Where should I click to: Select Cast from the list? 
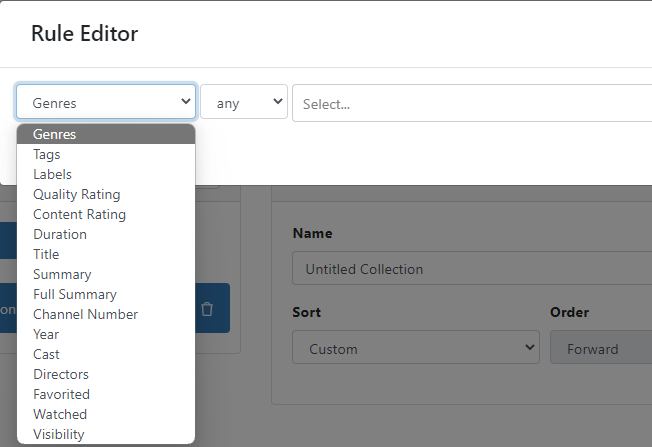click(x=46, y=354)
